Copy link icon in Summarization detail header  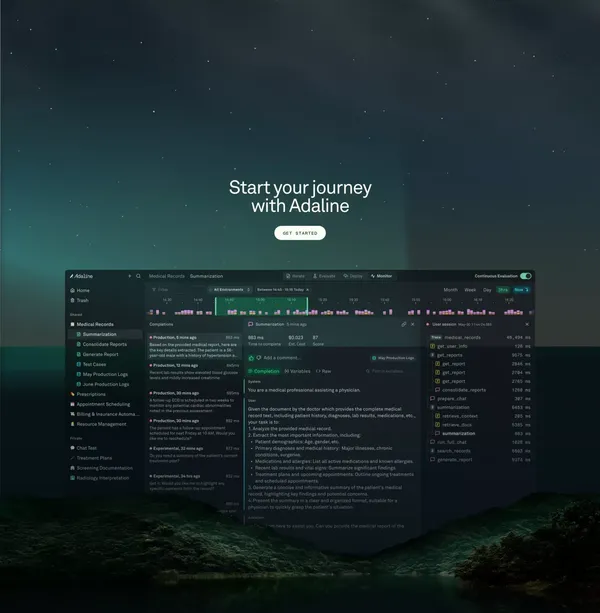(x=403, y=324)
